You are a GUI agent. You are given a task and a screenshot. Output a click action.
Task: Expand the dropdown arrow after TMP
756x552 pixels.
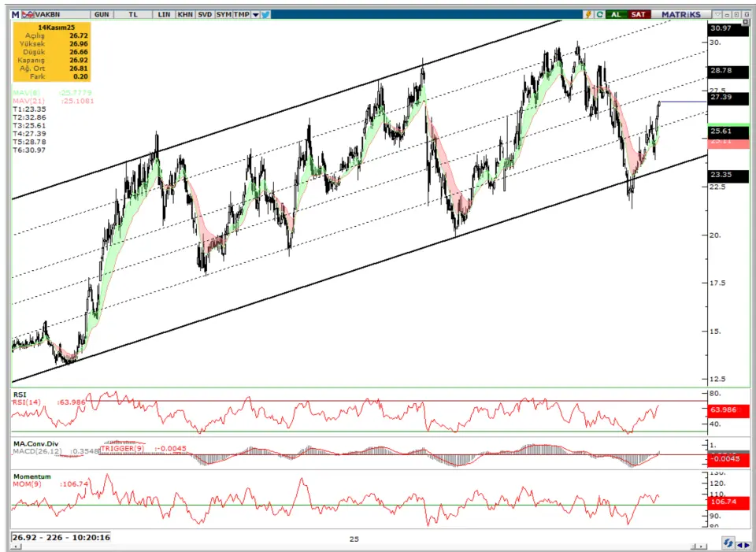[255, 14]
